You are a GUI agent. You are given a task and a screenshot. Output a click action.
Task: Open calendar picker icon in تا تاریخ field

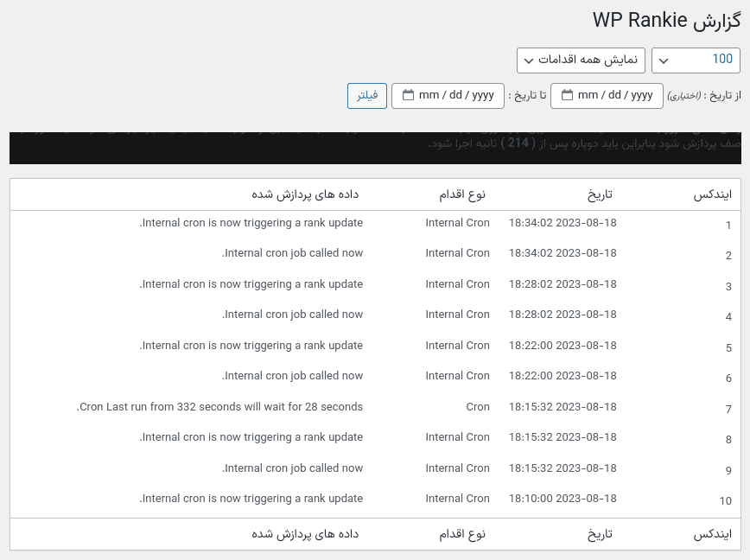408,95
